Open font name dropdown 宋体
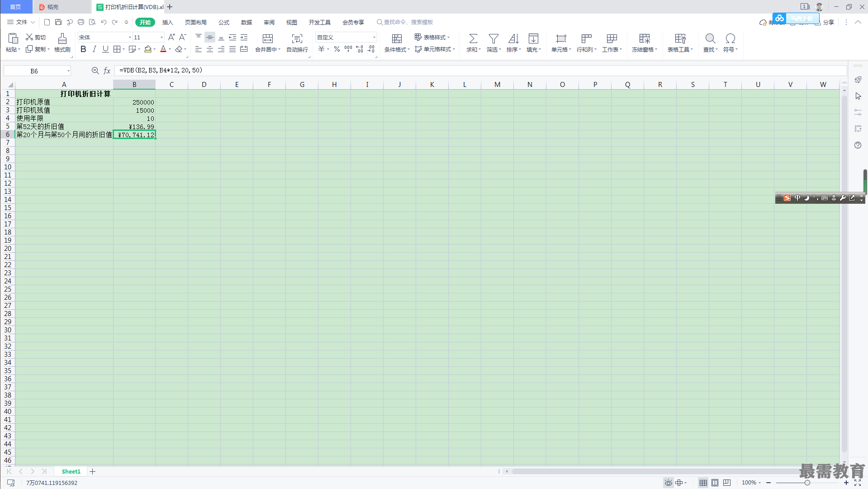868x489 pixels. 130,38
